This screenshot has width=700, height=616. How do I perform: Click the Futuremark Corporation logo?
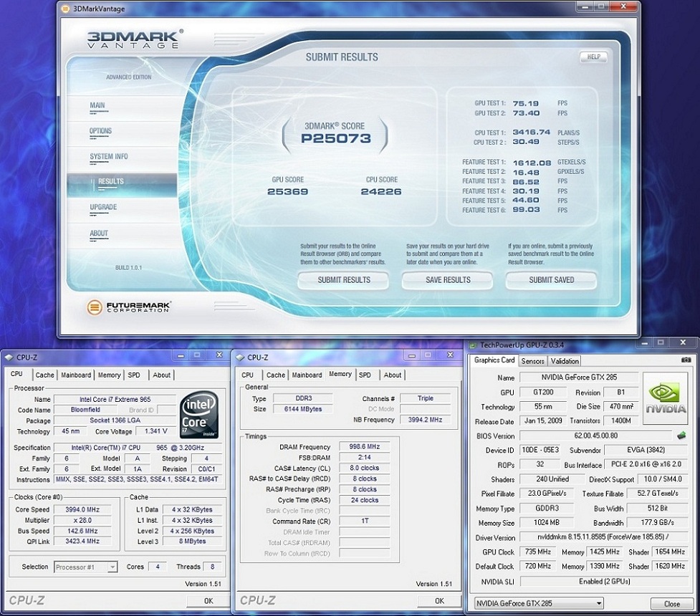[128, 307]
